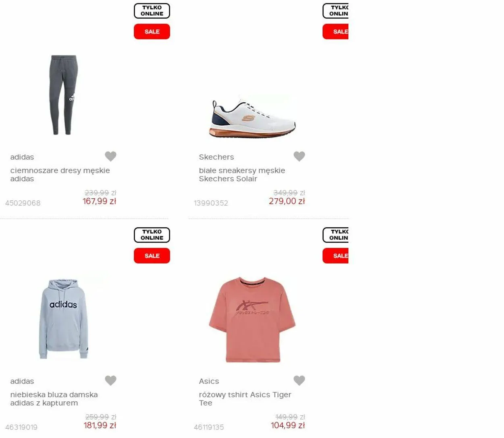
Task: Add niebieska bluza damska to favorites heart
Action: 110,380
